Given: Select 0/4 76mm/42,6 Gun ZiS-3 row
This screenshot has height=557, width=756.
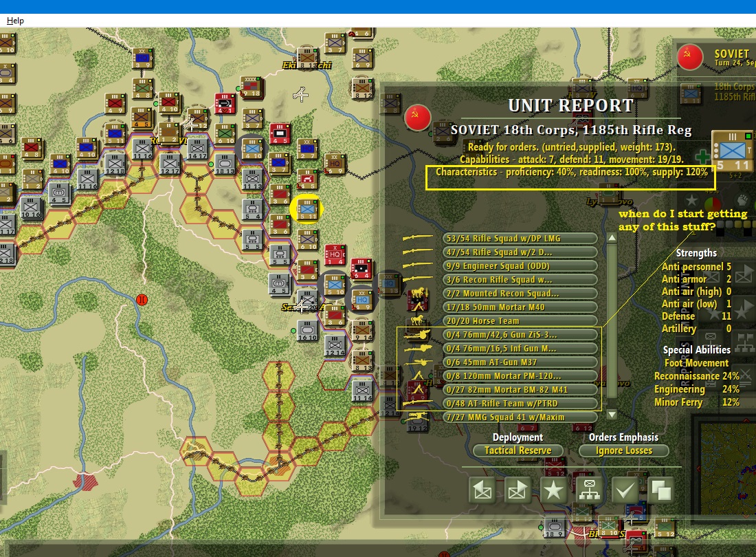Looking at the screenshot, I should coord(520,334).
